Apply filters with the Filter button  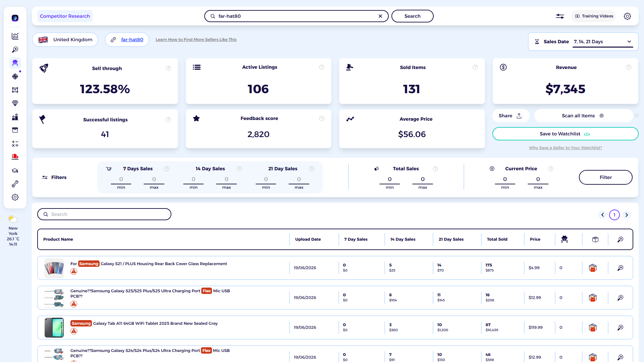coord(605,177)
